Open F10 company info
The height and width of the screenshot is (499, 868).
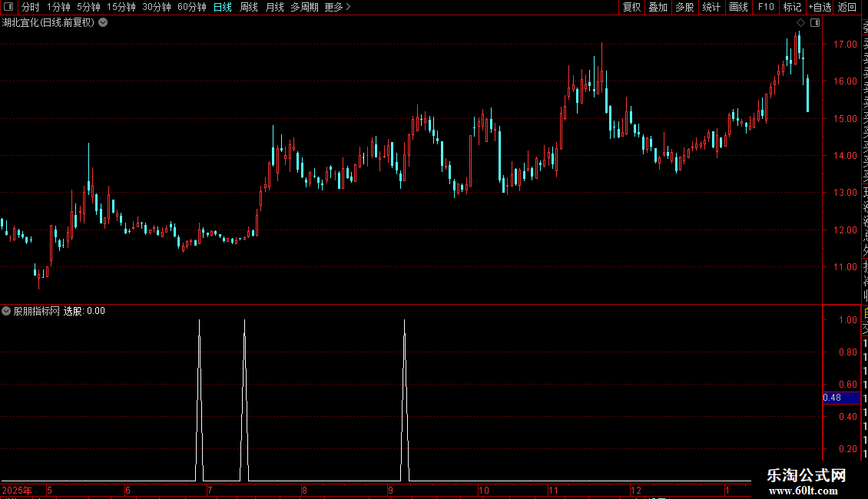pyautogui.click(x=766, y=7)
